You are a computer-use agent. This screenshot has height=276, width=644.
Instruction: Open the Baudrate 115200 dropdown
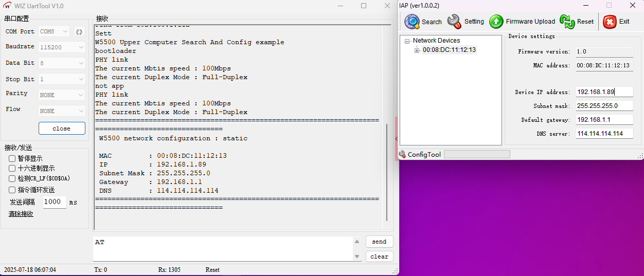[x=62, y=47]
